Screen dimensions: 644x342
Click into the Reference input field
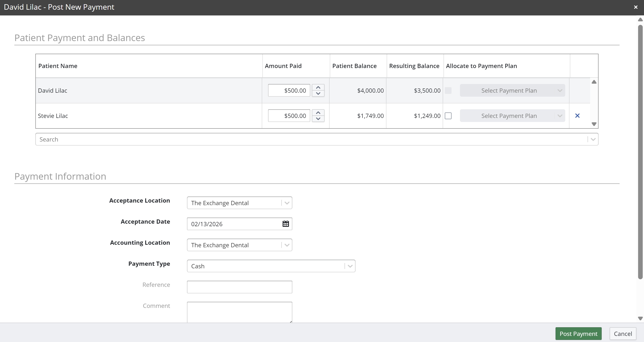click(x=239, y=287)
